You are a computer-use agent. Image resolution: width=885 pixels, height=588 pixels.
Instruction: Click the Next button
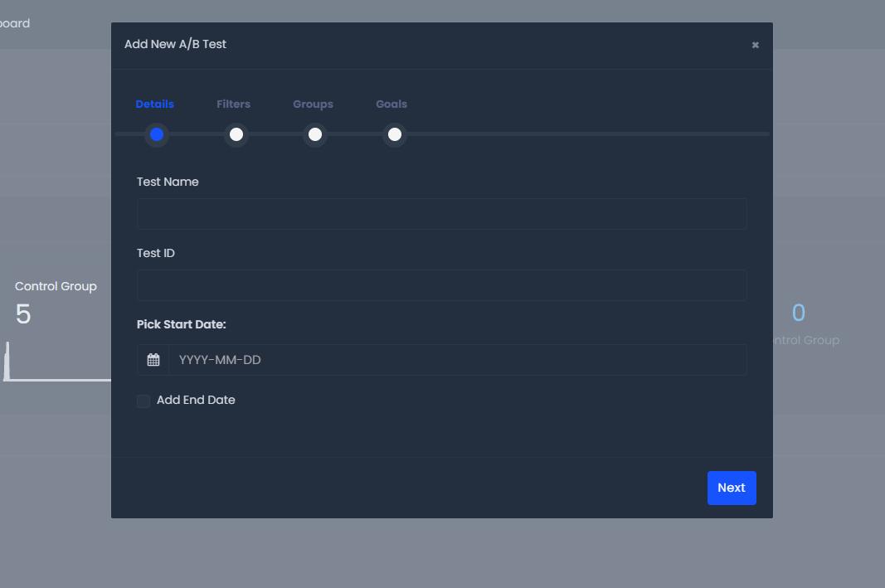point(732,488)
